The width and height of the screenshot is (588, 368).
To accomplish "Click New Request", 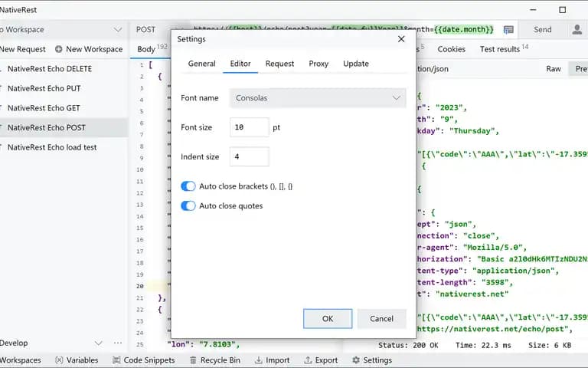I will point(23,49).
